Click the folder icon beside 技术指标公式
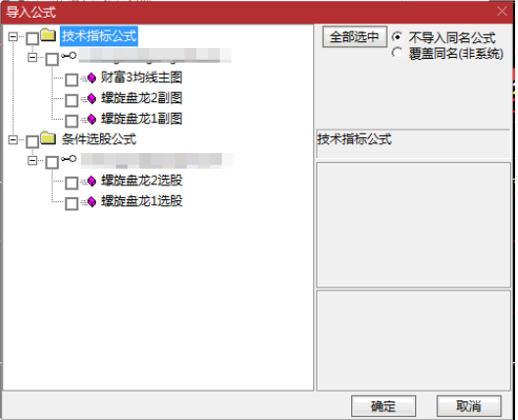 coord(48,35)
